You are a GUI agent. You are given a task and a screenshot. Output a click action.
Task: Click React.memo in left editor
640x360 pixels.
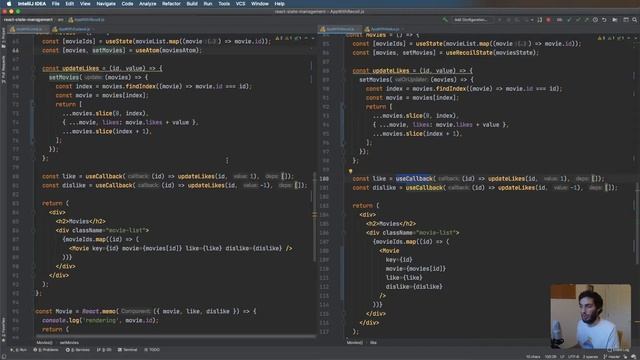click(x=99, y=311)
